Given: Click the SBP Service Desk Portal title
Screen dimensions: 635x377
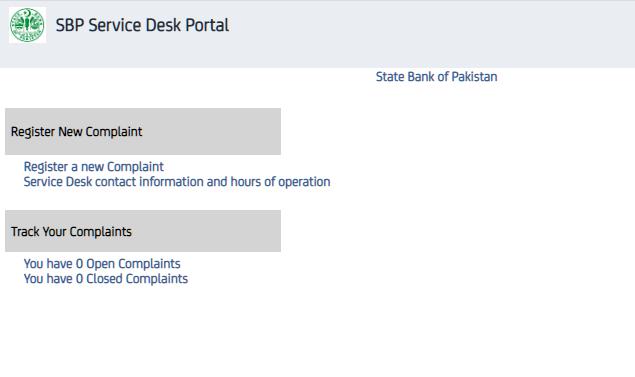Looking at the screenshot, I should [142, 25].
